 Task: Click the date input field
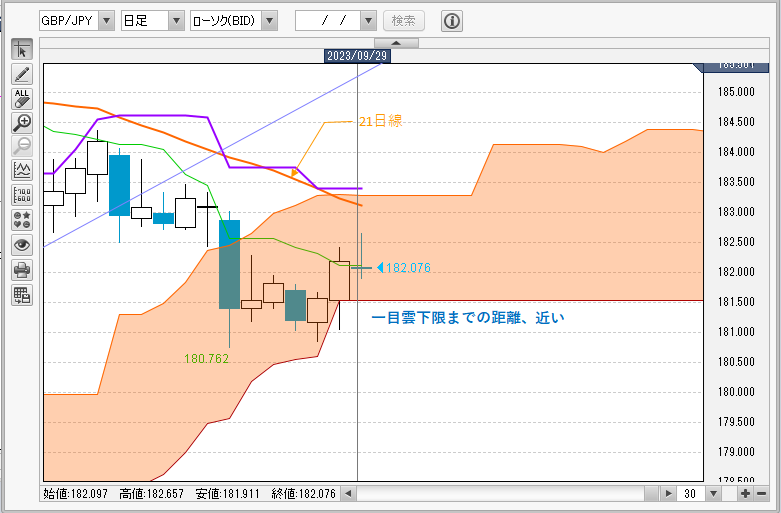point(328,21)
